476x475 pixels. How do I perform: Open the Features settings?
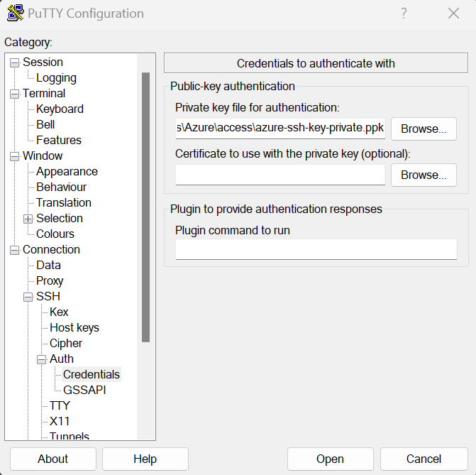point(59,140)
